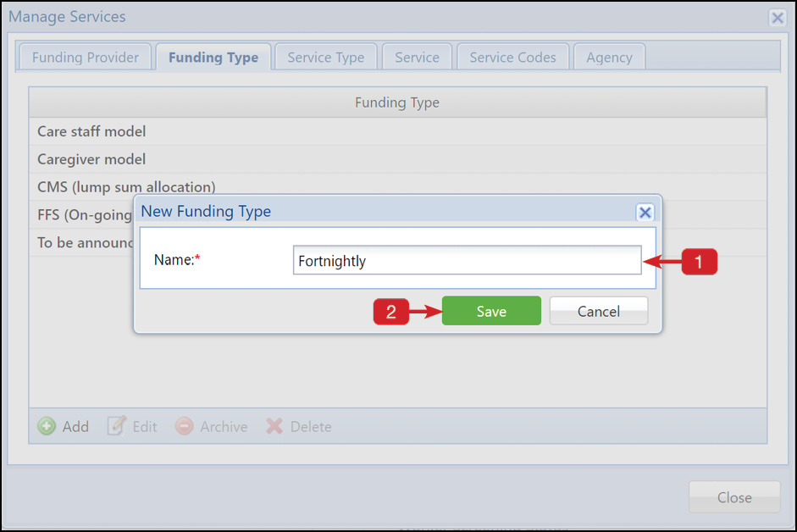The image size is (797, 532).
Task: Select the Care staff model row
Action: click(x=397, y=131)
